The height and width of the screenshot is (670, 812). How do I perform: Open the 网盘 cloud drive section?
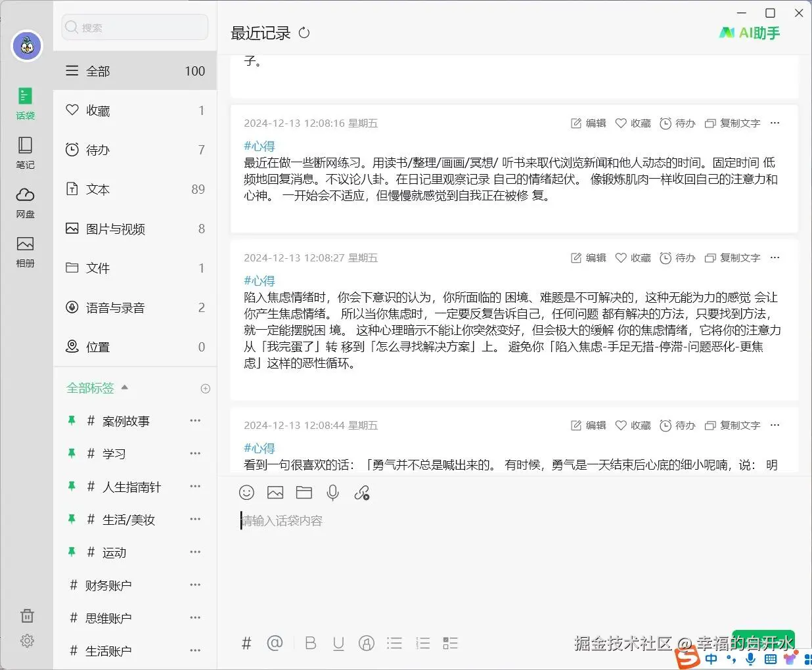pos(25,202)
